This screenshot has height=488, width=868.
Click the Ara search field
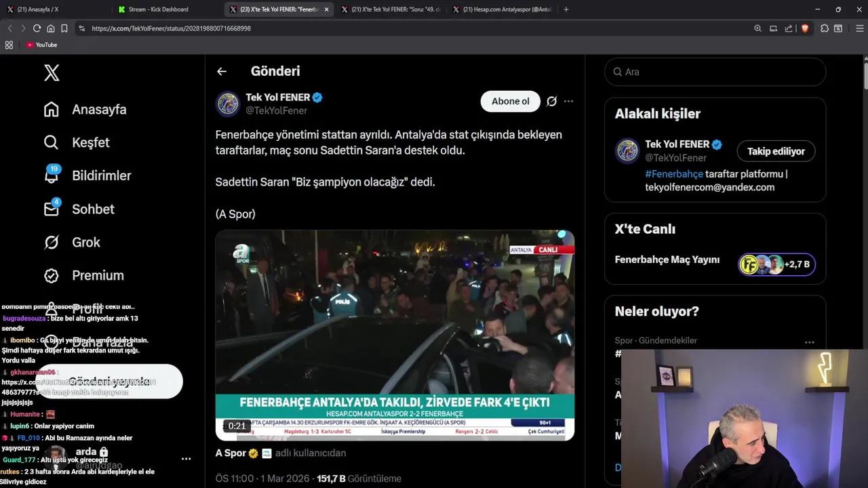[715, 72]
